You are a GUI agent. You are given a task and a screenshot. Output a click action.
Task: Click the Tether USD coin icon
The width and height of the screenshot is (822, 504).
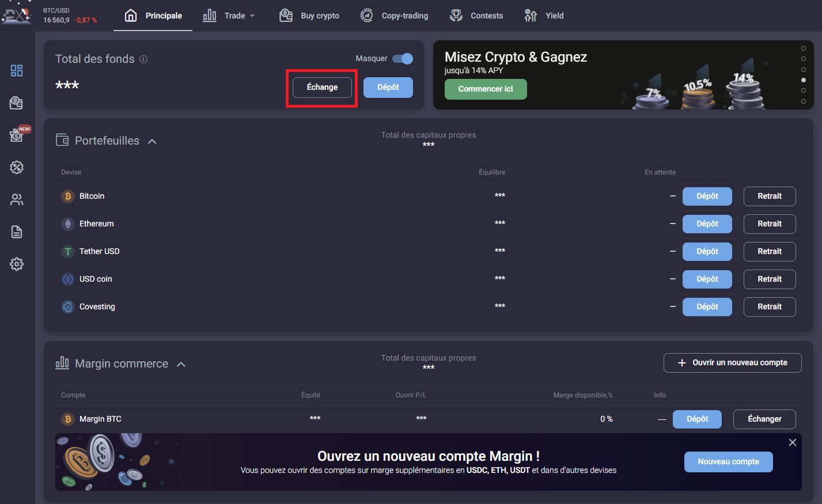pyautogui.click(x=68, y=252)
